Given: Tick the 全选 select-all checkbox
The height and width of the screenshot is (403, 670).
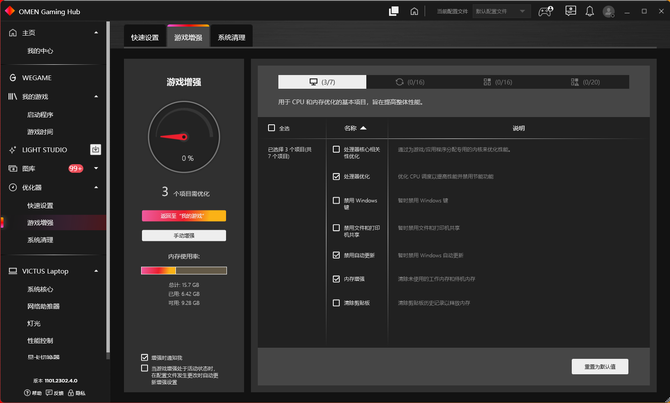Looking at the screenshot, I should [271, 128].
